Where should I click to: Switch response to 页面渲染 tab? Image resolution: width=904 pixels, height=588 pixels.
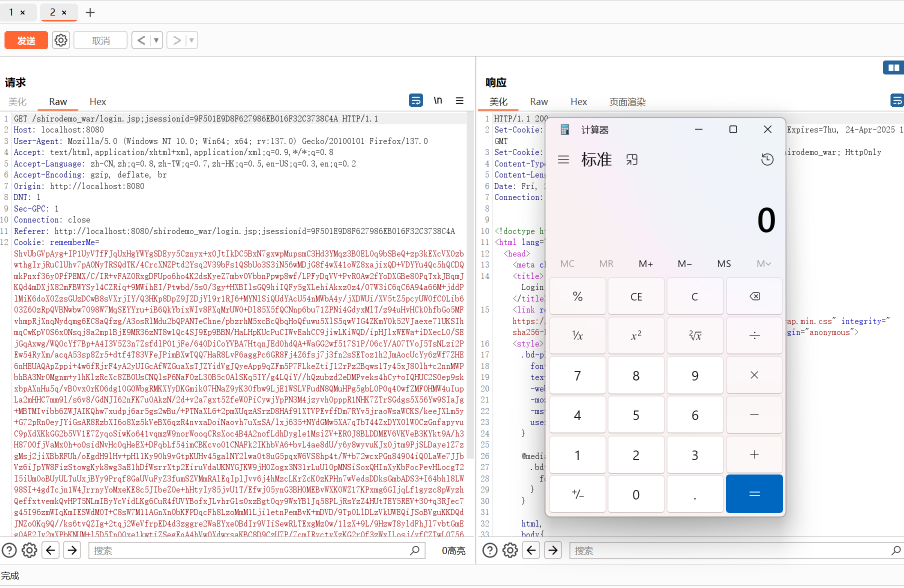point(627,102)
